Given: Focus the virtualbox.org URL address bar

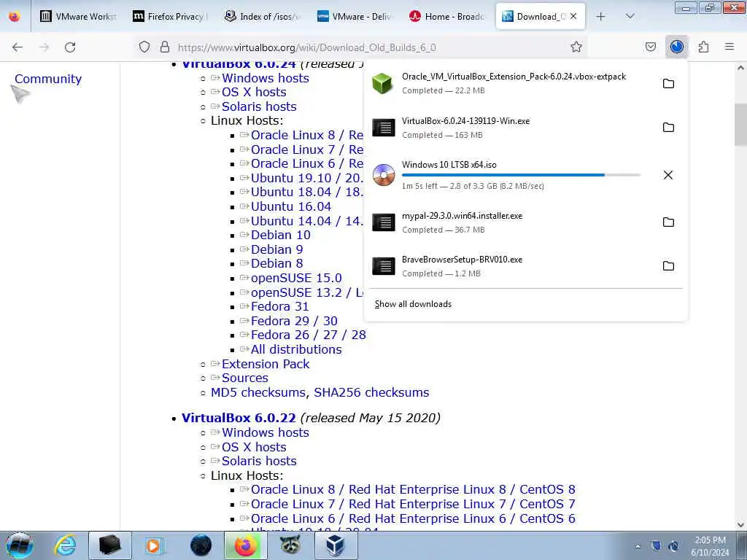Looking at the screenshot, I should tap(306, 47).
